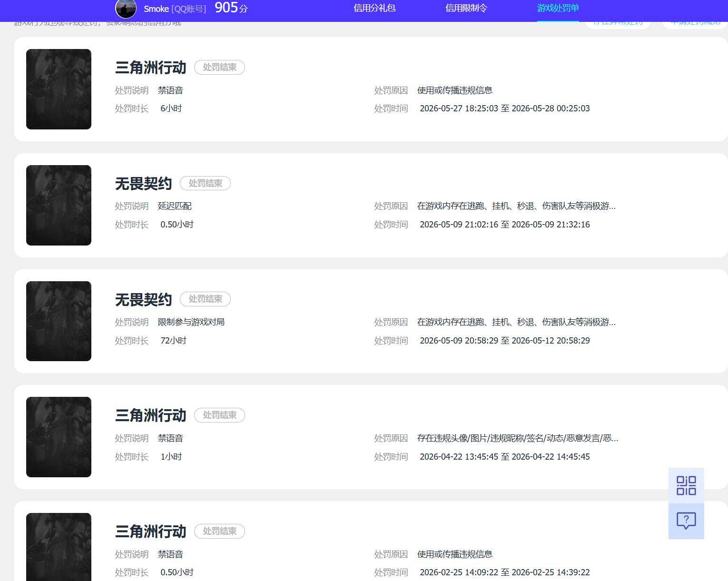Click the Smoke account name

(x=156, y=9)
